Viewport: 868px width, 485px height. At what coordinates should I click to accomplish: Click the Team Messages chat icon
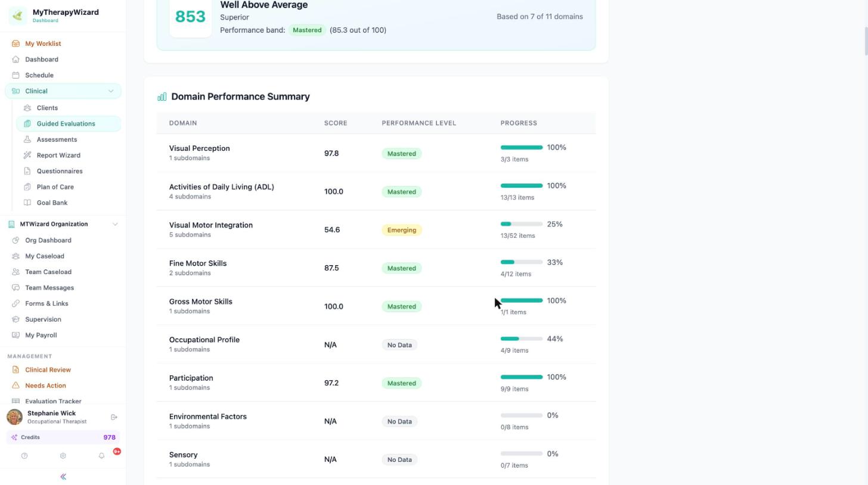[x=15, y=288]
